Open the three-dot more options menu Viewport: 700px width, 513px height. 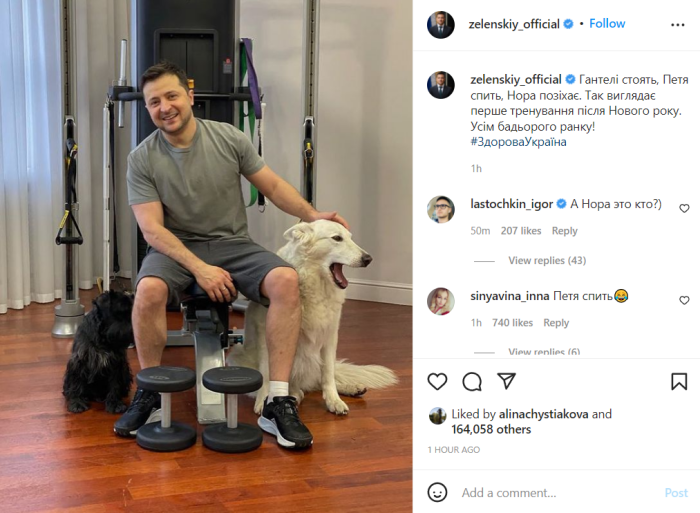pyautogui.click(x=678, y=25)
